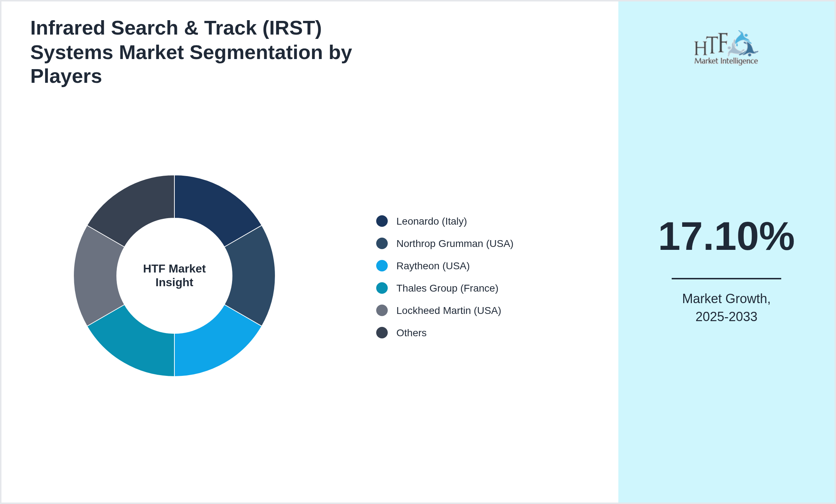Click the Leonardo (Italy) legend color dot
The height and width of the screenshot is (504, 836).
coord(382,221)
